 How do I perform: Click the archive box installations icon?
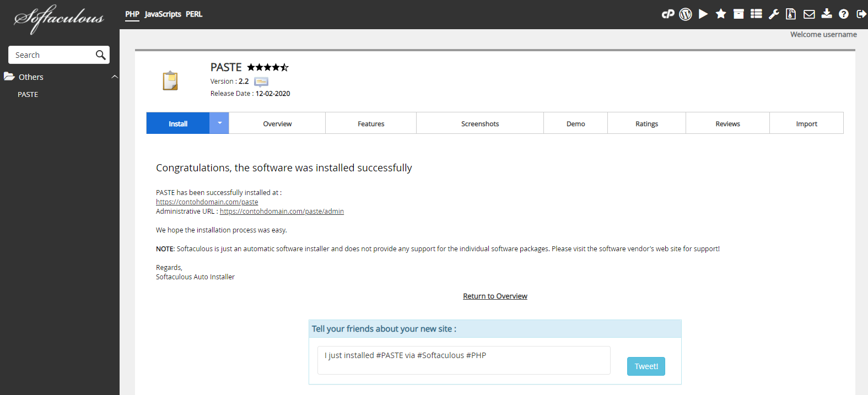click(x=738, y=14)
